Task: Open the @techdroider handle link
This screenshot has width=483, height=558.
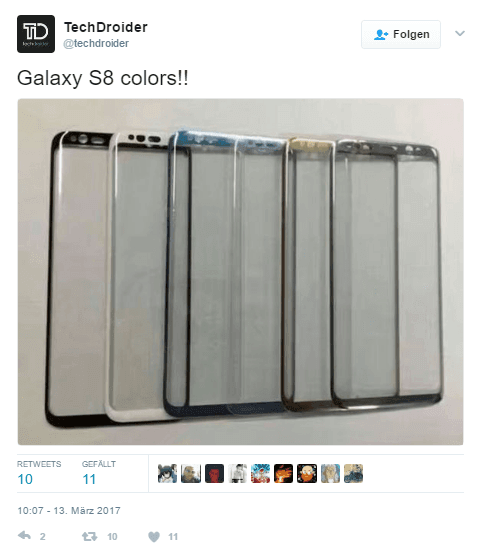Action: coord(96,43)
